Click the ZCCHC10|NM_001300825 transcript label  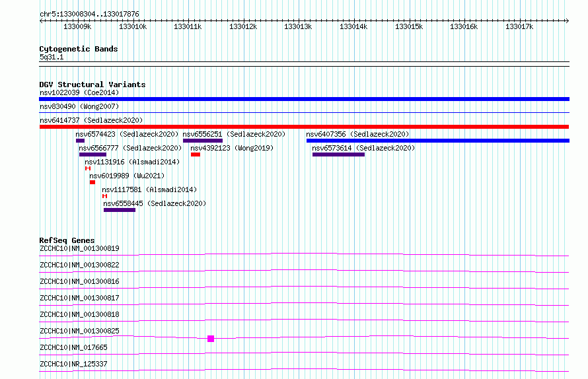click(79, 331)
